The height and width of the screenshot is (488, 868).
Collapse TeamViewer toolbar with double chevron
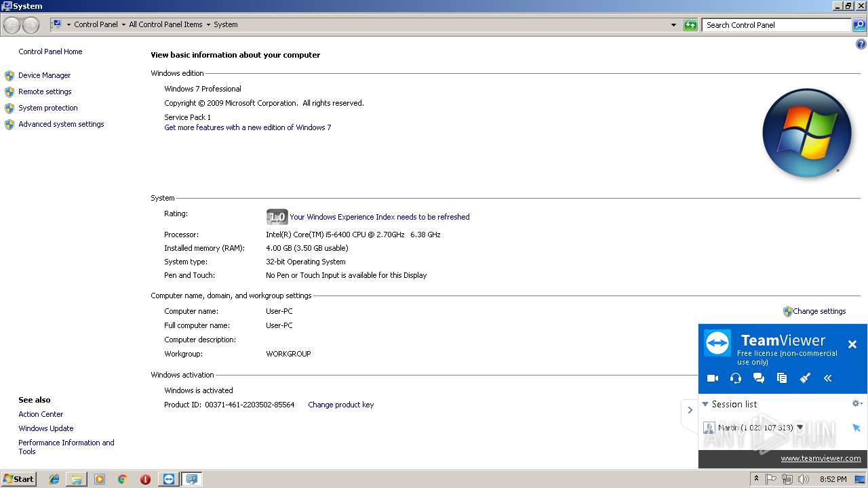click(828, 378)
